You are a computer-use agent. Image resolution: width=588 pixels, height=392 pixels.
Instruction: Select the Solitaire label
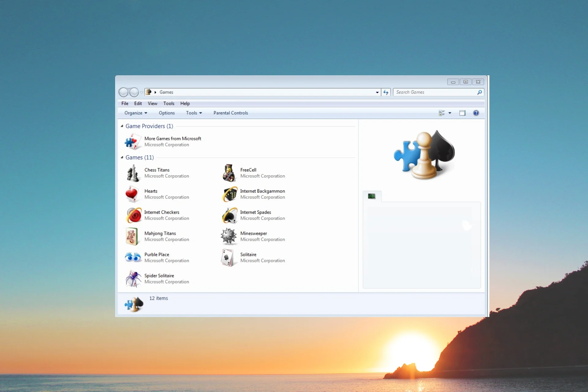(x=248, y=254)
